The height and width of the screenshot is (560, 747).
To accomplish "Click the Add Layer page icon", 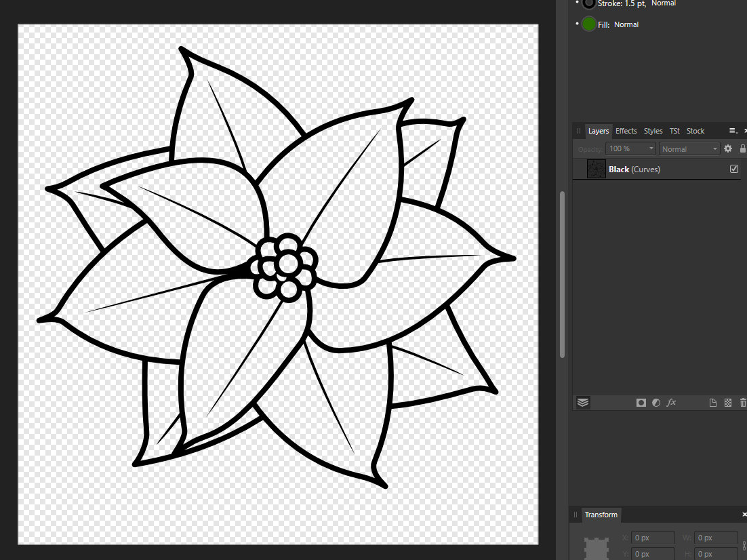I will pos(712,403).
